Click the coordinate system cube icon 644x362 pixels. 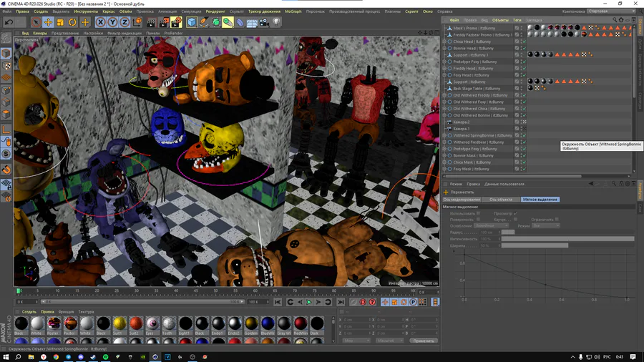tap(137, 22)
